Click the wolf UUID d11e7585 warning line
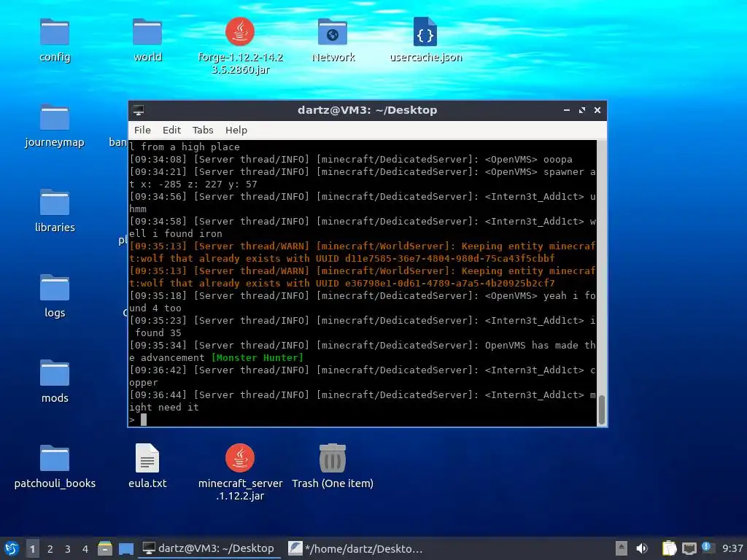This screenshot has width=747, height=560. pyautogui.click(x=363, y=252)
